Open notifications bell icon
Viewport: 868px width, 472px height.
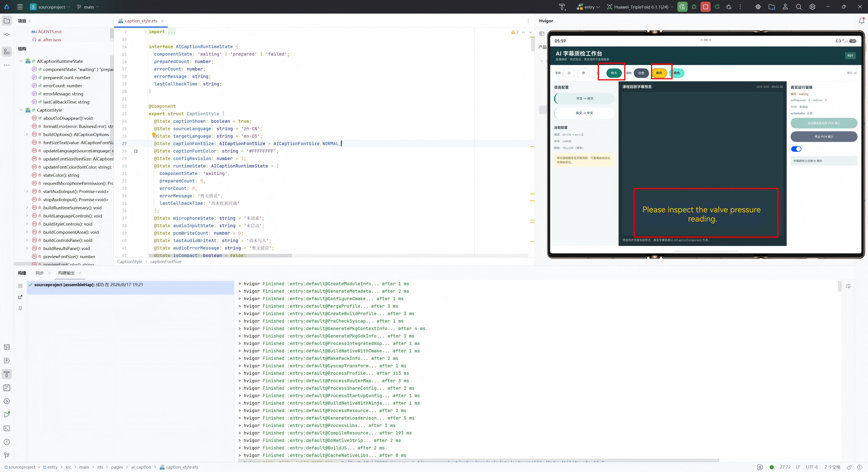click(861, 21)
